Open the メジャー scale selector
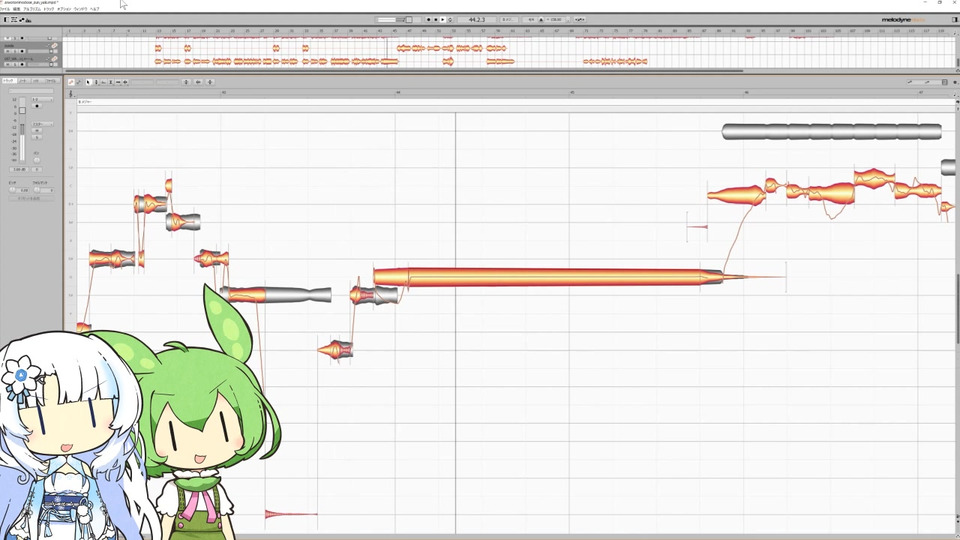 click(x=86, y=102)
